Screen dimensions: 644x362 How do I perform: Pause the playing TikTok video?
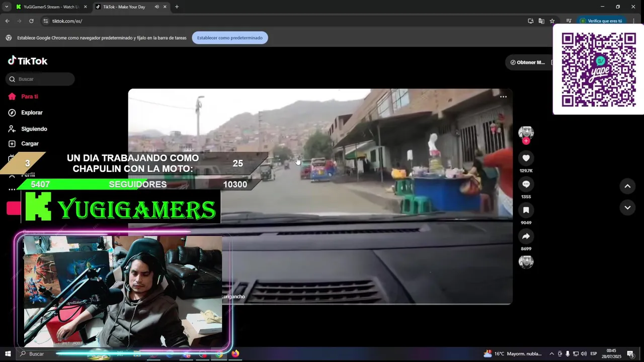320,196
